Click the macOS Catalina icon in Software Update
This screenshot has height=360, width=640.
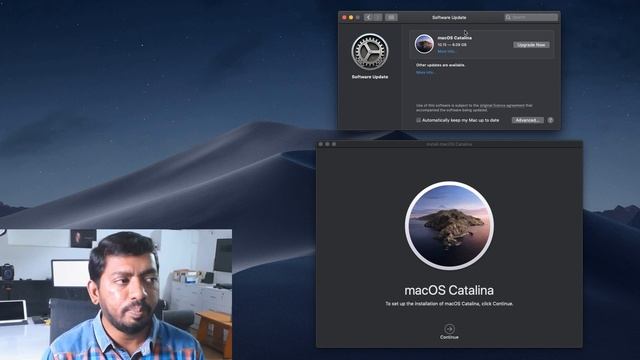[424, 44]
